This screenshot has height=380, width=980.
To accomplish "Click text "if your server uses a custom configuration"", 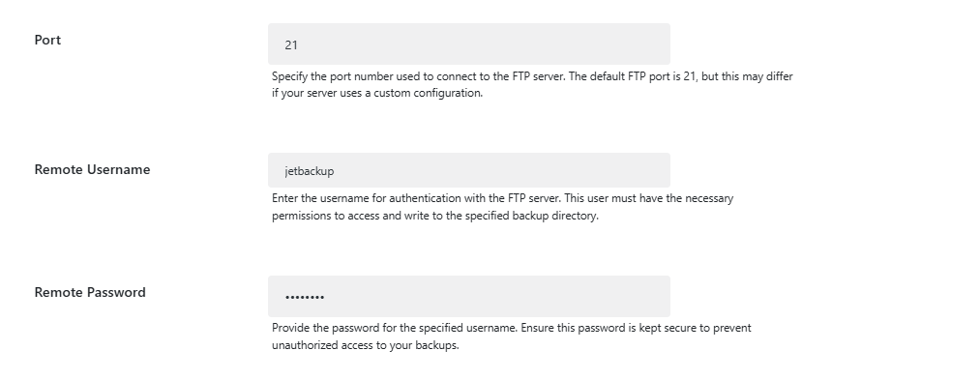I will (x=376, y=93).
